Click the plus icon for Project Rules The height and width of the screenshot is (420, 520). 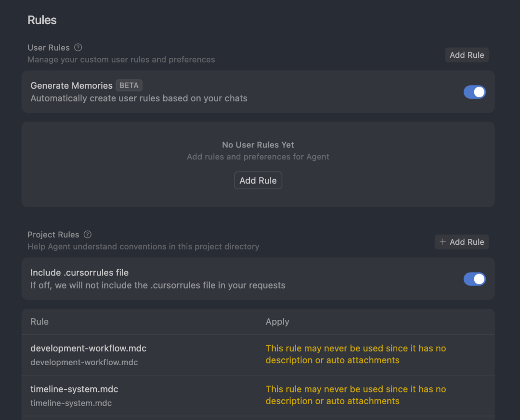(443, 242)
